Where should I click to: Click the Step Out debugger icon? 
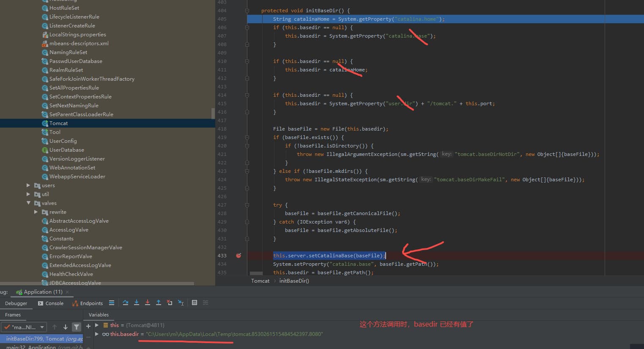pos(159,303)
